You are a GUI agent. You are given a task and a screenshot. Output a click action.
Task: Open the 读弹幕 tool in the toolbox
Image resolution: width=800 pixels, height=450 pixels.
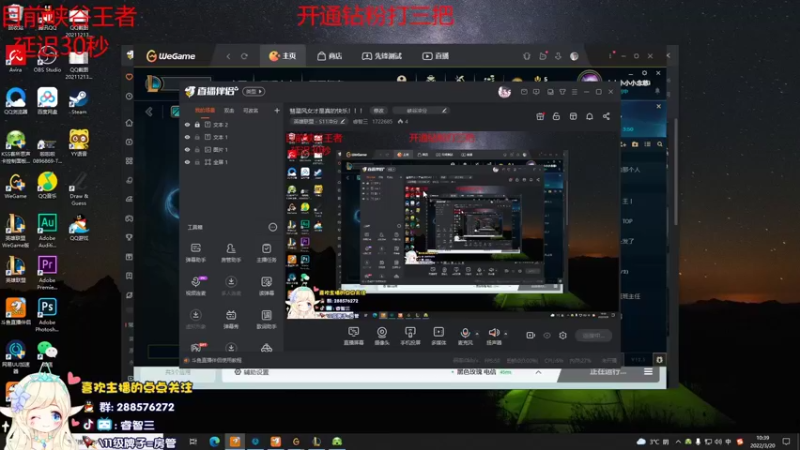[x=266, y=286]
